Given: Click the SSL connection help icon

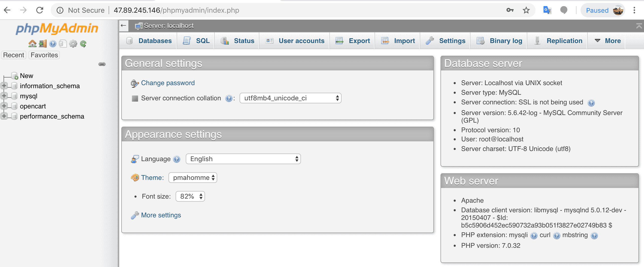Looking at the screenshot, I should [591, 103].
